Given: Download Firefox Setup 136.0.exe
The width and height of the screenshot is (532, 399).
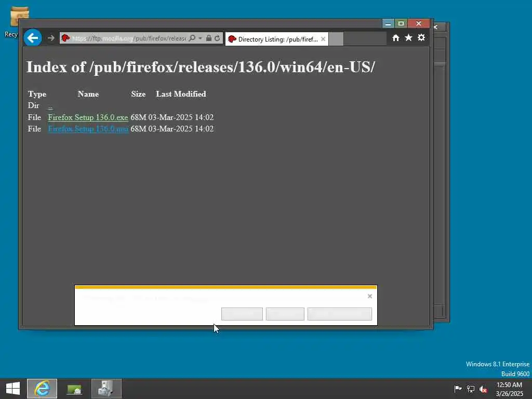Looking at the screenshot, I should pyautogui.click(x=88, y=117).
